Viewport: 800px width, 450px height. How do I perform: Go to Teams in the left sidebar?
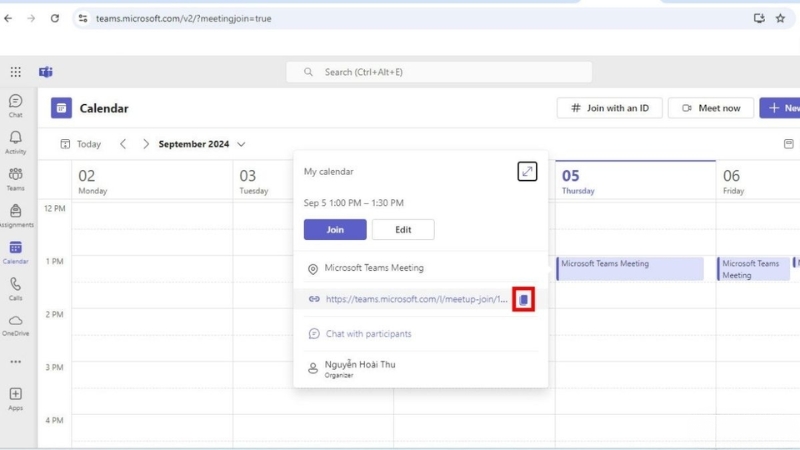coord(15,178)
